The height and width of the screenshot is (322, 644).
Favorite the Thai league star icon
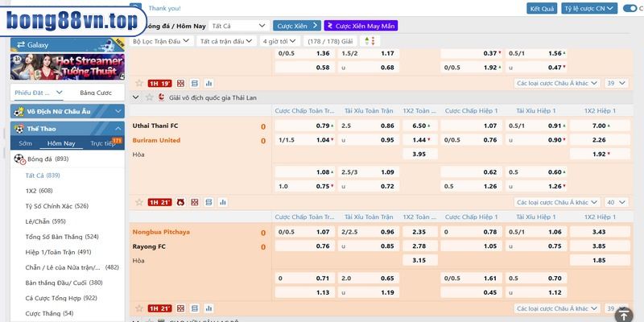tap(150, 97)
